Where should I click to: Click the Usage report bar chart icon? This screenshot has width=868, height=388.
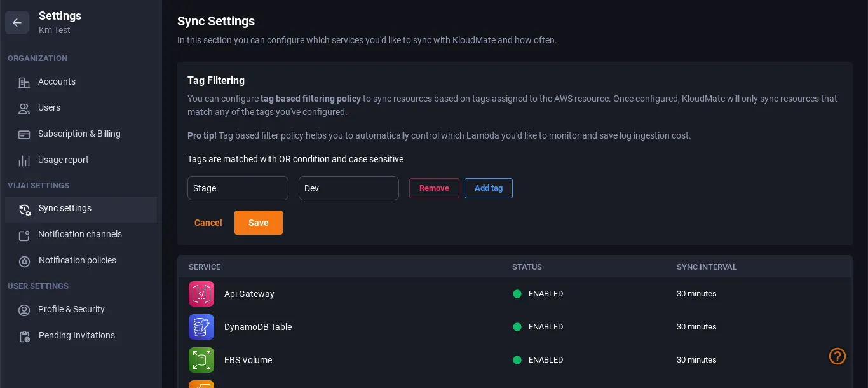coord(24,160)
